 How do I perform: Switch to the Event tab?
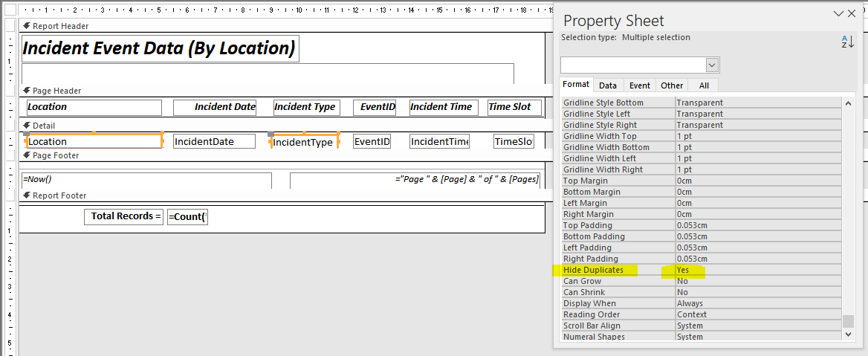coord(639,85)
